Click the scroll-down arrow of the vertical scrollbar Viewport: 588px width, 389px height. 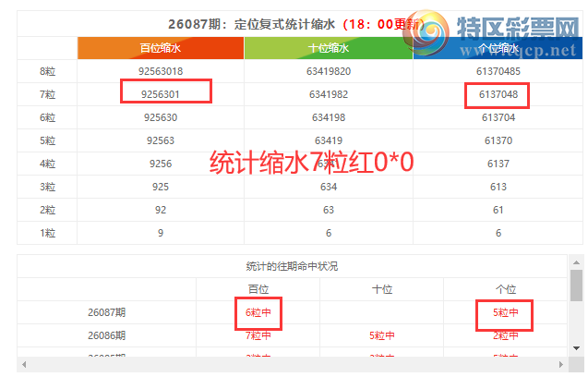coord(576,347)
